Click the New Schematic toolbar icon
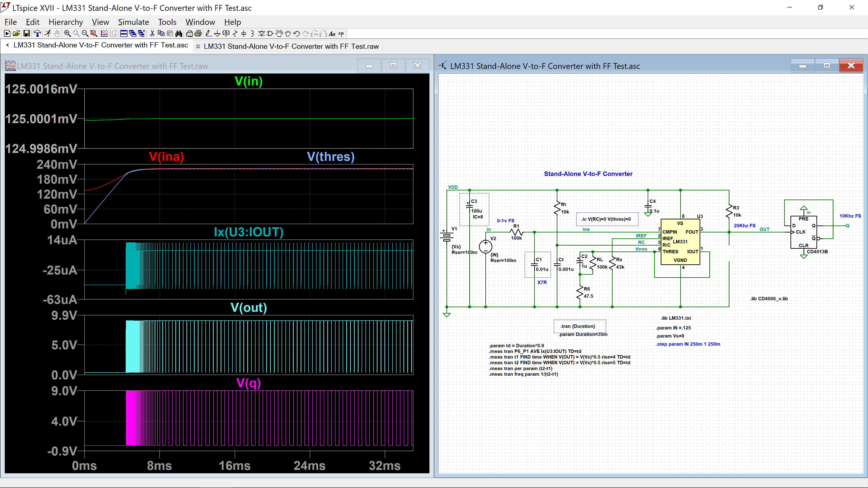 pyautogui.click(x=7, y=34)
